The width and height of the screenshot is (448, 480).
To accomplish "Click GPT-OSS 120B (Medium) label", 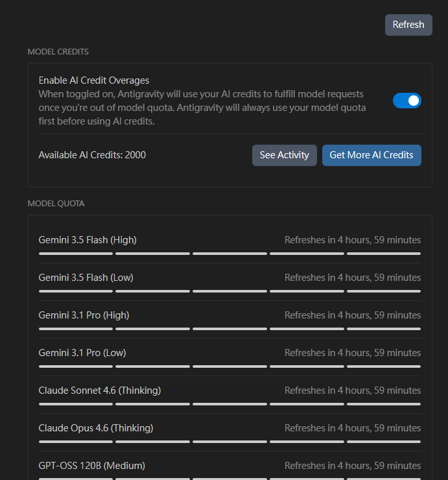I will 92,466.
